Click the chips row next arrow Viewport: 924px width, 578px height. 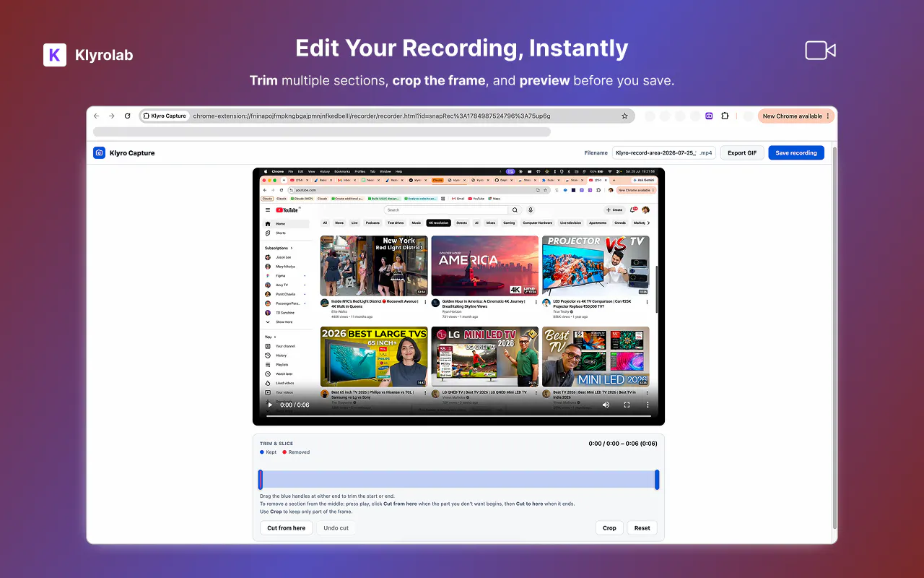(648, 223)
